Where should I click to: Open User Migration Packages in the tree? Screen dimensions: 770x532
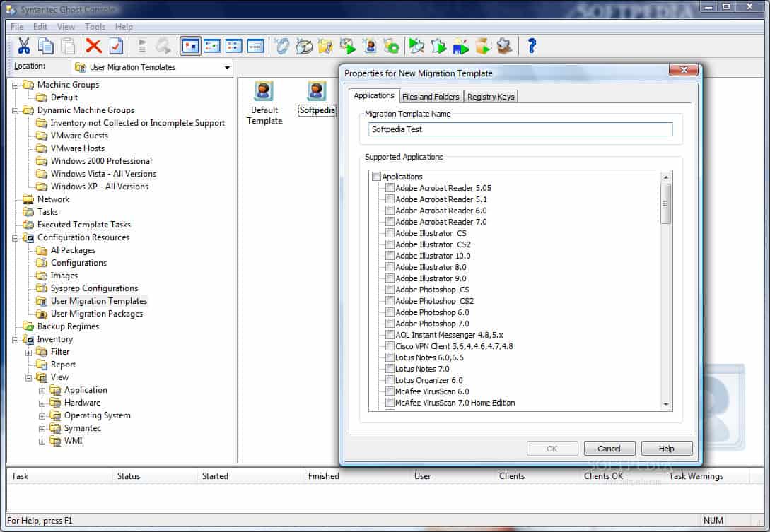click(97, 314)
